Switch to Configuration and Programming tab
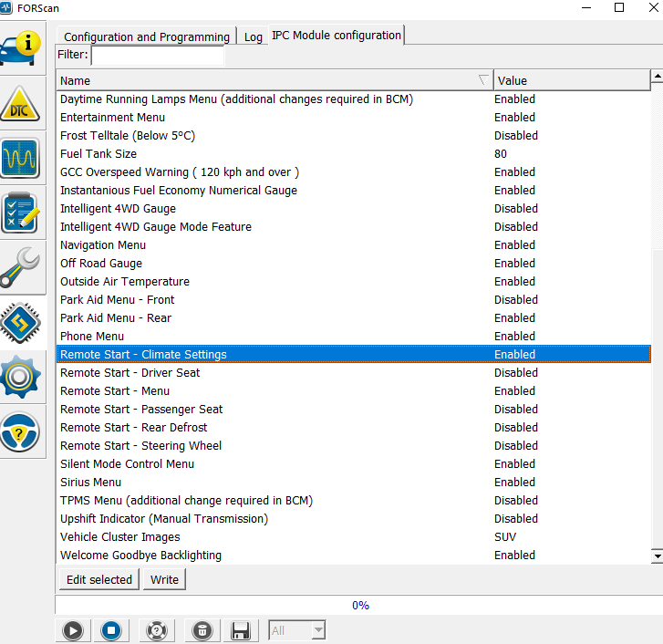The height and width of the screenshot is (644, 663). pos(147,36)
